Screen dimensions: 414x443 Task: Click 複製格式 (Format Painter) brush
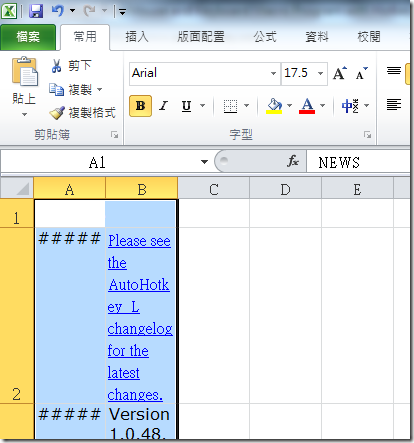[x=82, y=113]
